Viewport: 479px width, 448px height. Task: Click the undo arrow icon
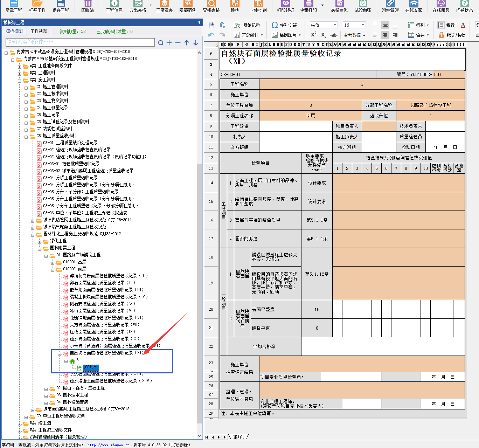pos(211,35)
